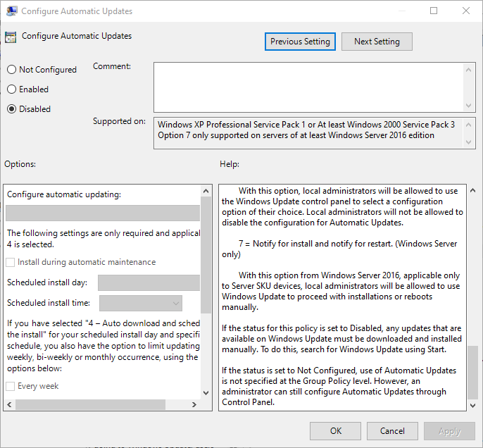Close the Configure Automatic Updates window
This screenshot has height=448, width=483.
[x=466, y=11]
